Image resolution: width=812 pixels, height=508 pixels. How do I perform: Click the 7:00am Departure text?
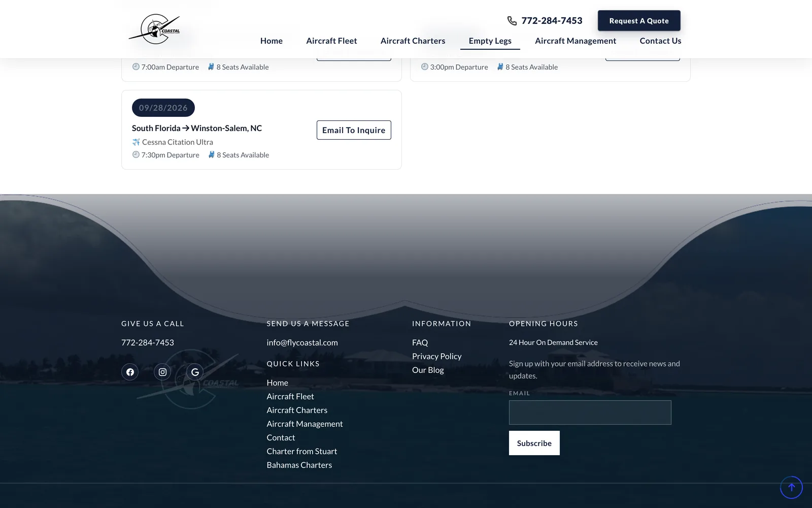(x=170, y=67)
